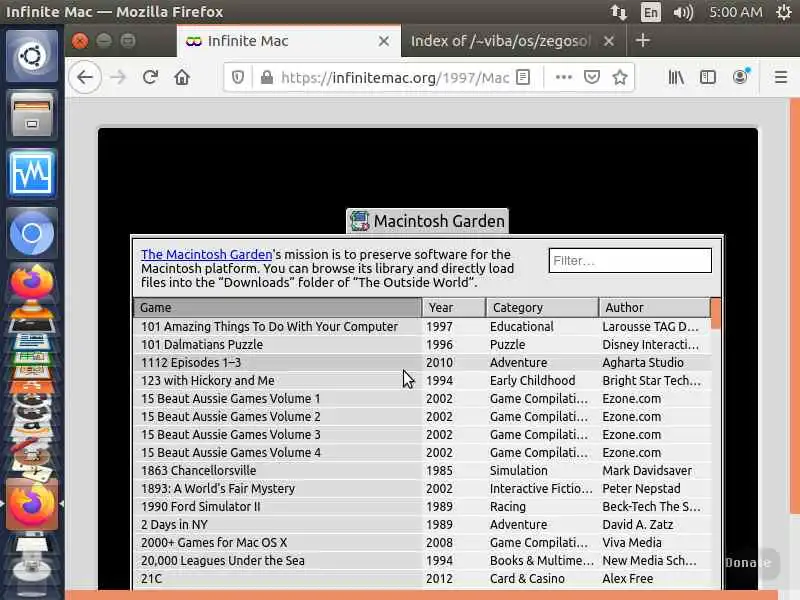The width and height of the screenshot is (800, 600).
Task: Click the 5:00 AM clock
Action: [735, 12]
